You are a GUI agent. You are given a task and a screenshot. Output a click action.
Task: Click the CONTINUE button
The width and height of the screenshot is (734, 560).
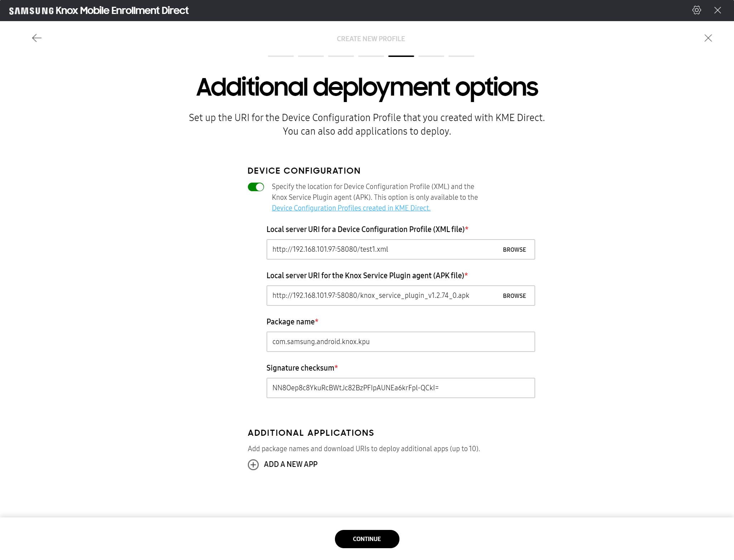click(367, 539)
